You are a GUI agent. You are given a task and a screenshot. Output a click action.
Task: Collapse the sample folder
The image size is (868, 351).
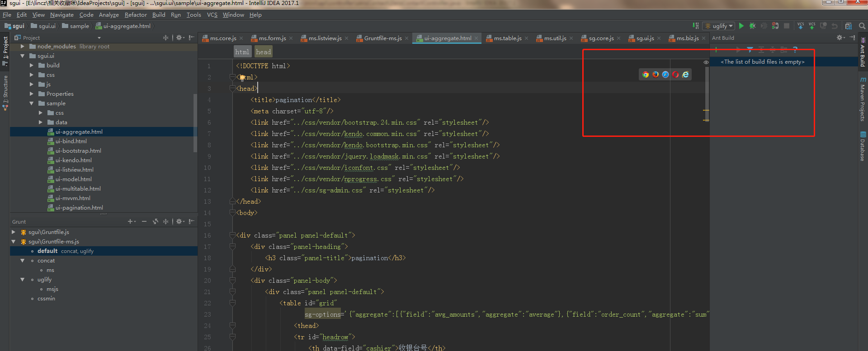(31, 103)
